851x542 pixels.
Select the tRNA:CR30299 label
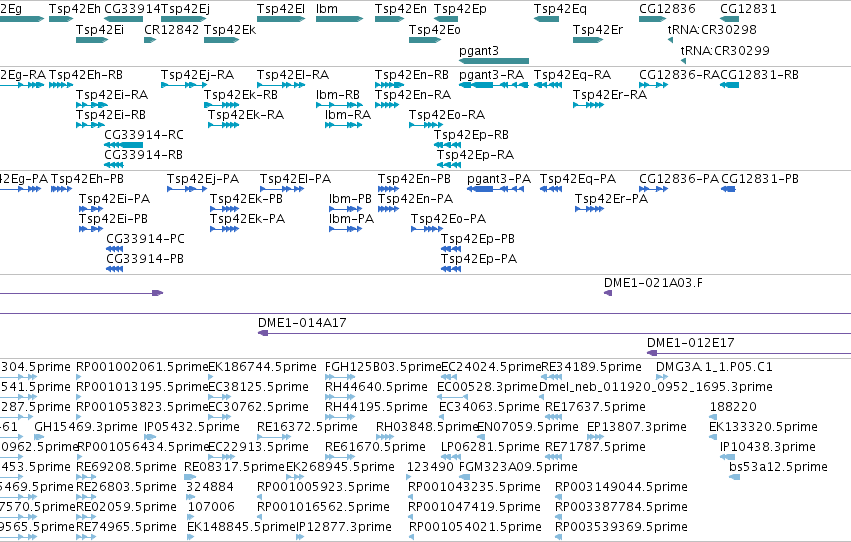pos(725,50)
